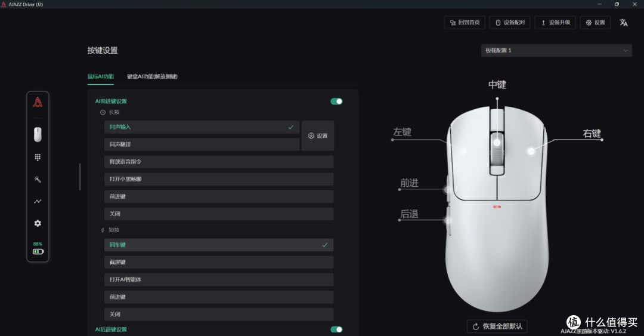Click the 右键 hotspot on mouse image
This screenshot has width=644, height=336.
(x=531, y=152)
